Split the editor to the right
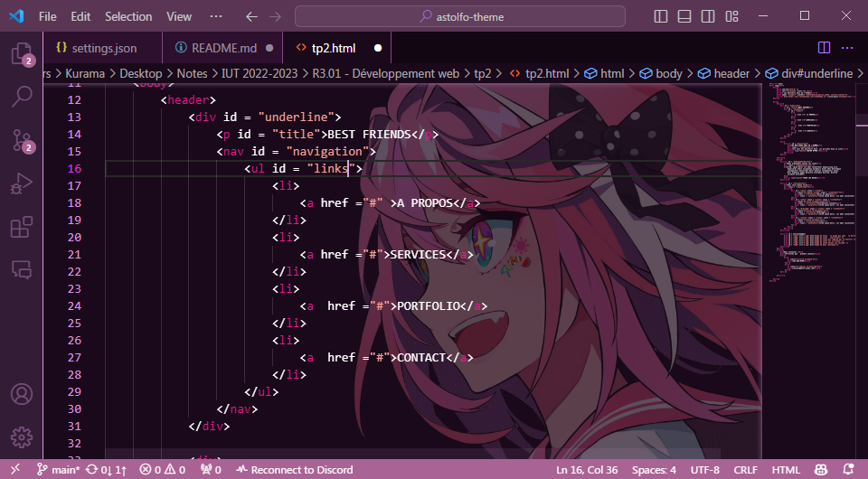The image size is (868, 479). tap(824, 48)
